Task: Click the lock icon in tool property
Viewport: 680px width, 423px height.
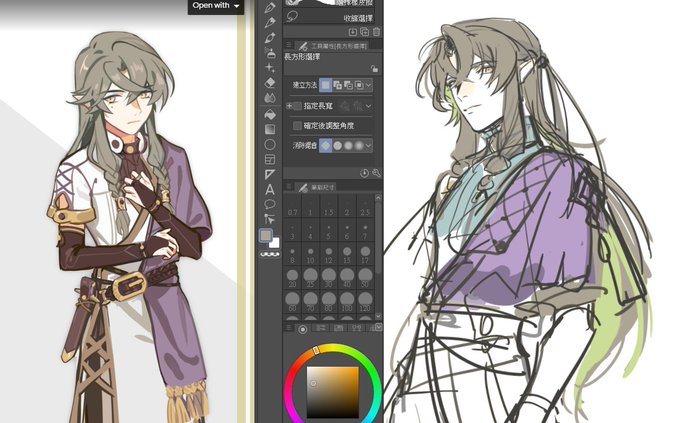Action: (375, 69)
